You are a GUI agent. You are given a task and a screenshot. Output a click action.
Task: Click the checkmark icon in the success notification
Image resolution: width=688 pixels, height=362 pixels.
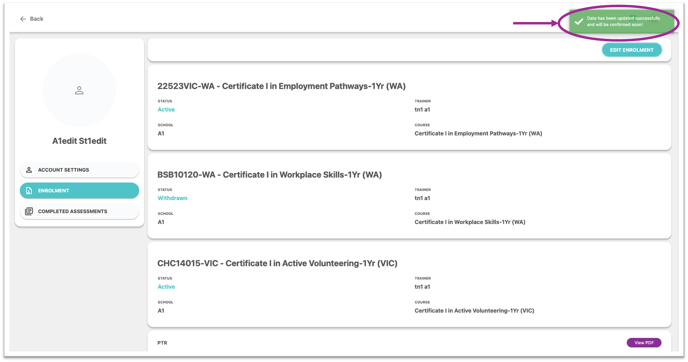click(x=579, y=22)
